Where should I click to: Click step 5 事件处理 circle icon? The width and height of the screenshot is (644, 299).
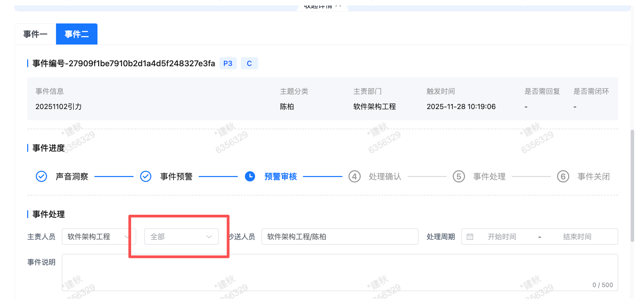tap(459, 176)
